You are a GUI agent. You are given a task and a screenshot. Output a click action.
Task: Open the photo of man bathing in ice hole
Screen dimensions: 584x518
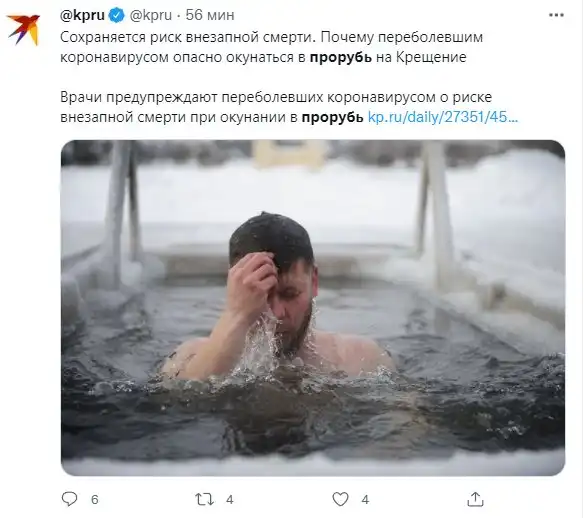click(313, 308)
